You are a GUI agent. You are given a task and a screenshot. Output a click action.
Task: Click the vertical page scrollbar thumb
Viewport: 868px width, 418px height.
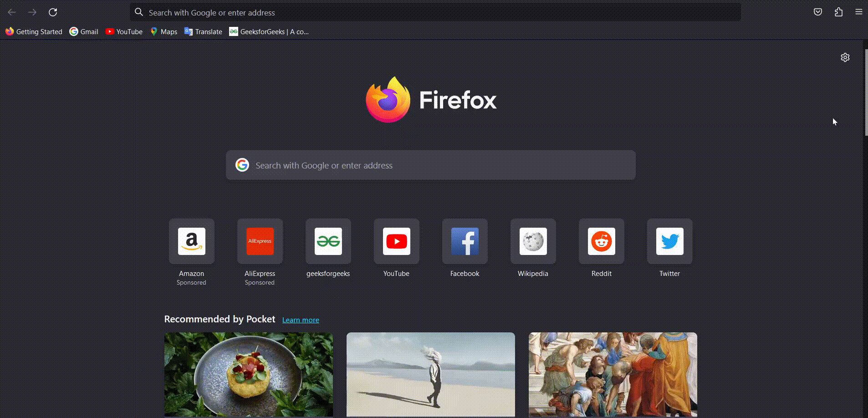pyautogui.click(x=866, y=92)
